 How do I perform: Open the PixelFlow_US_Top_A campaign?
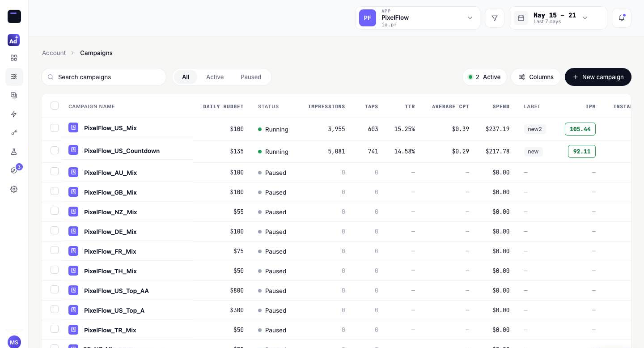114,310
